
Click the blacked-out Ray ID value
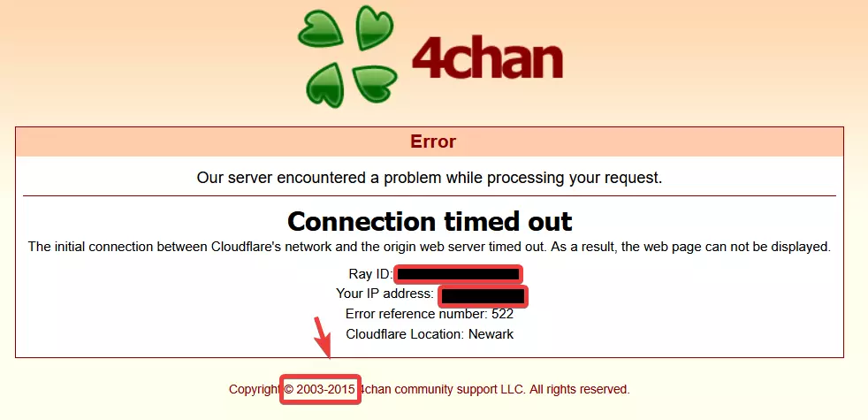point(459,274)
